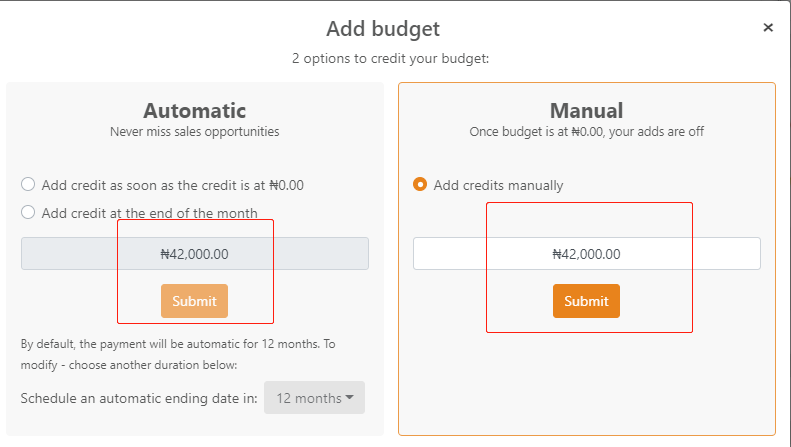Close the Add budget dialog
The width and height of the screenshot is (791, 447).
pos(768,28)
